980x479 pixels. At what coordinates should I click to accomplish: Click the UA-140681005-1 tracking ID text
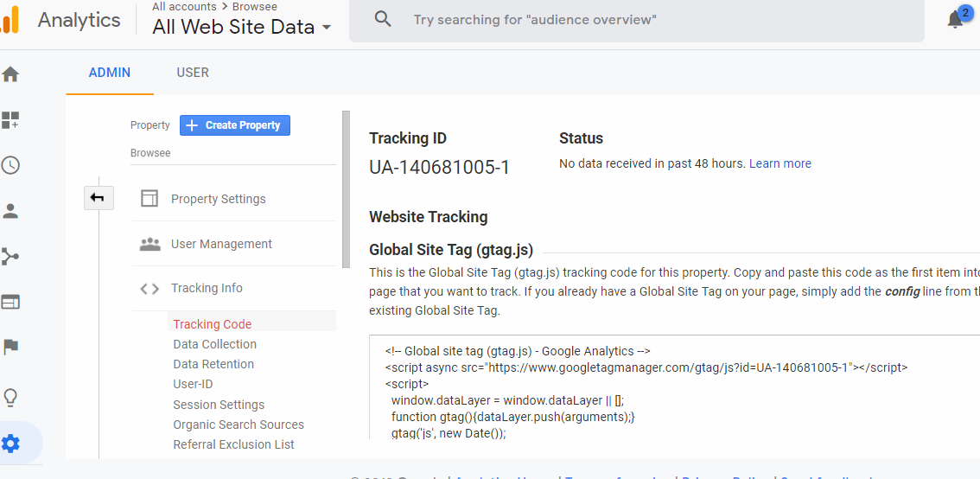(439, 168)
